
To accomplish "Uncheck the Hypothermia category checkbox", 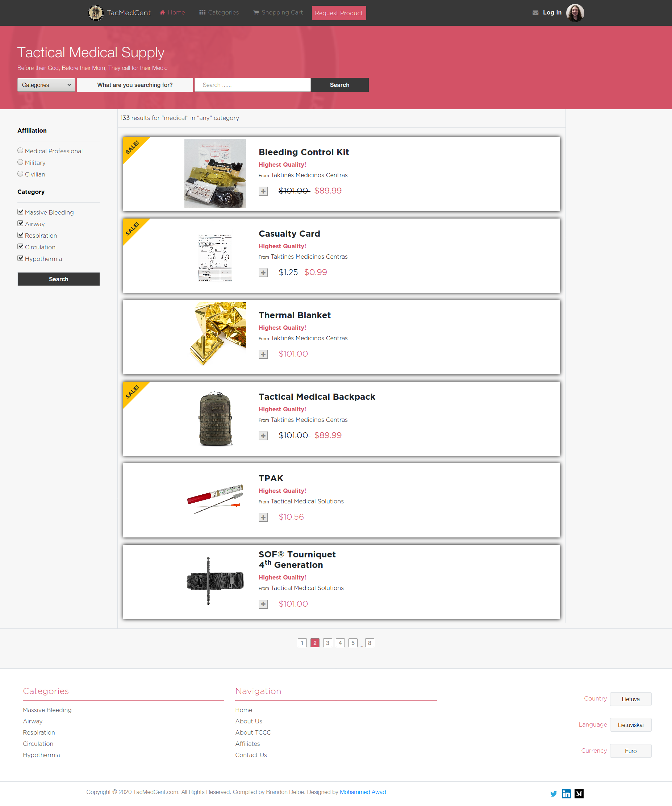I will (x=20, y=258).
